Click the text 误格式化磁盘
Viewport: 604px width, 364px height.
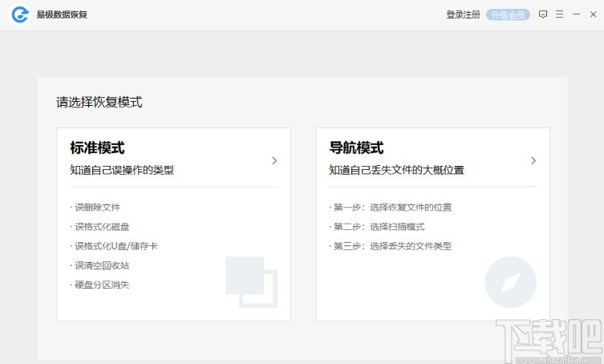102,226
